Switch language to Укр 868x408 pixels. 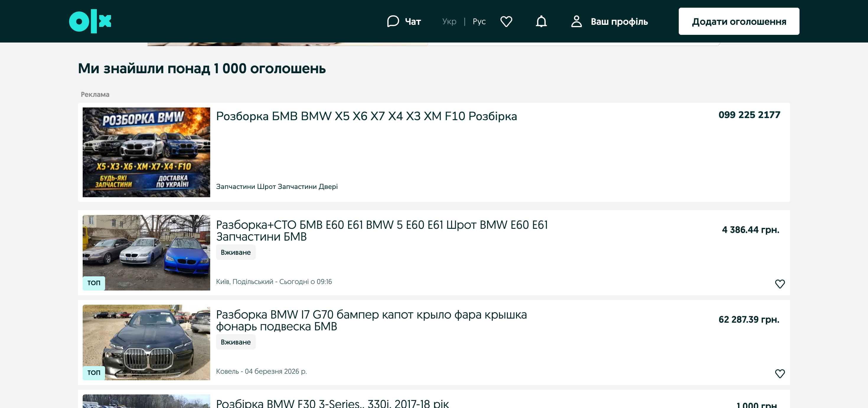pos(449,22)
